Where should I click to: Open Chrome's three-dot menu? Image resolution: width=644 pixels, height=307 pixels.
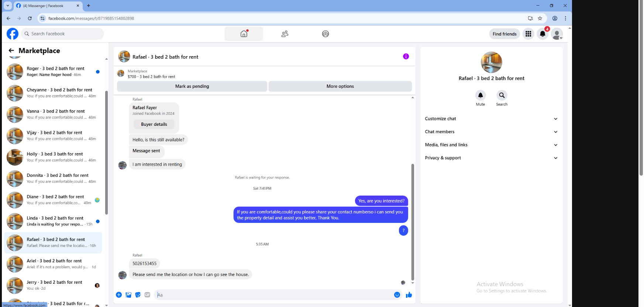coord(565,18)
